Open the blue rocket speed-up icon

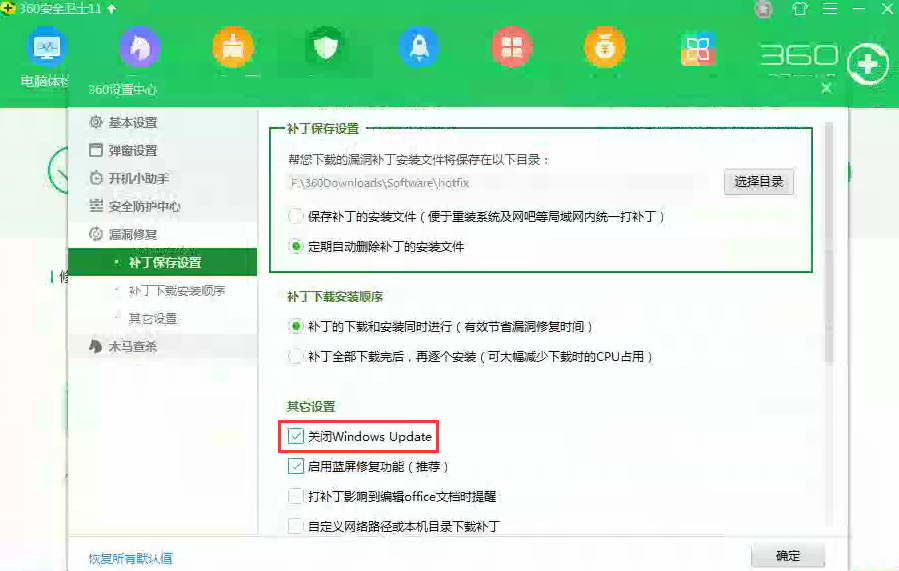click(419, 48)
